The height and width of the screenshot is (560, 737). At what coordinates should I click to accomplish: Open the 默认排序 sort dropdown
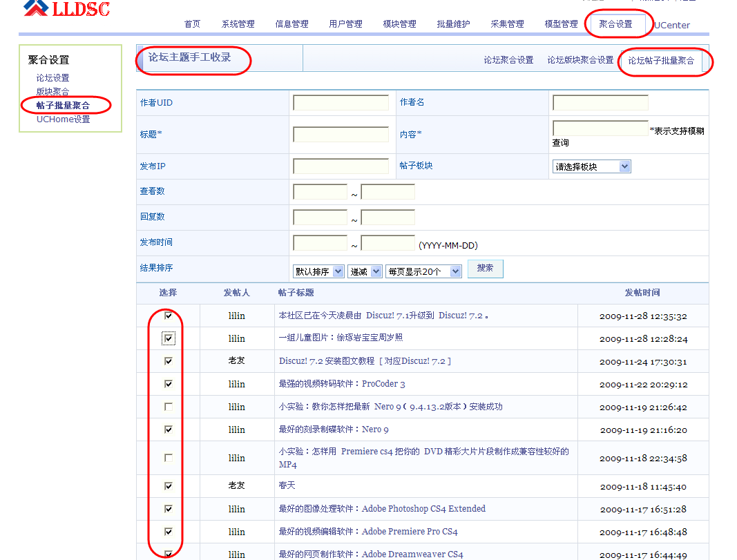point(318,271)
